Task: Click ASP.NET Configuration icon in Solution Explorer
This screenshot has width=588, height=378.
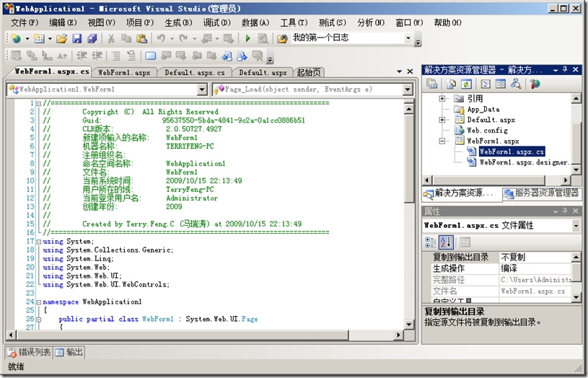Action: click(535, 84)
